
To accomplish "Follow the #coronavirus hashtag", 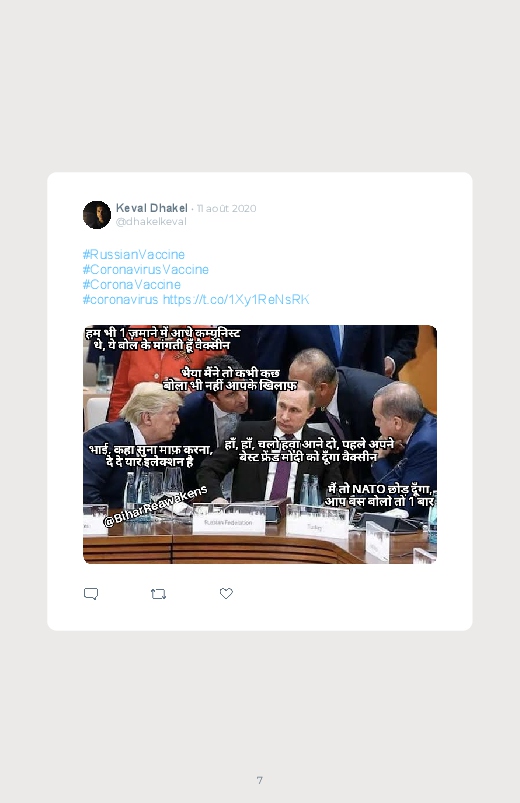I will coord(120,300).
